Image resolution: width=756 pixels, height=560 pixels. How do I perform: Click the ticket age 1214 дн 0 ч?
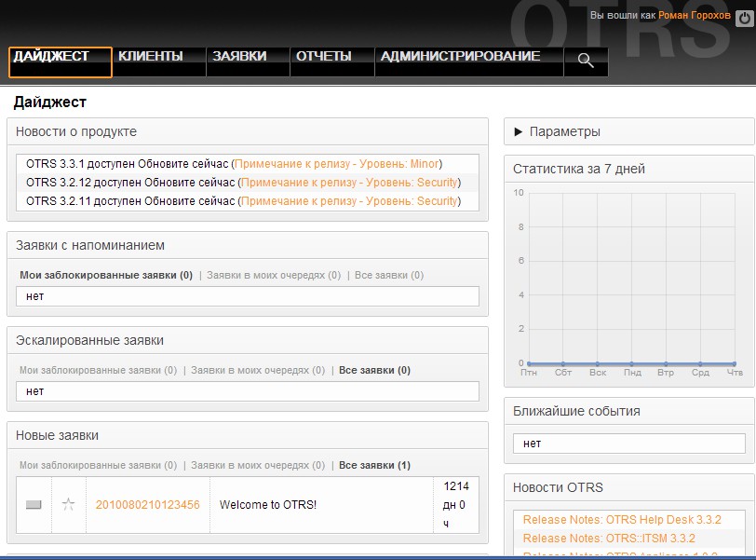click(x=455, y=504)
